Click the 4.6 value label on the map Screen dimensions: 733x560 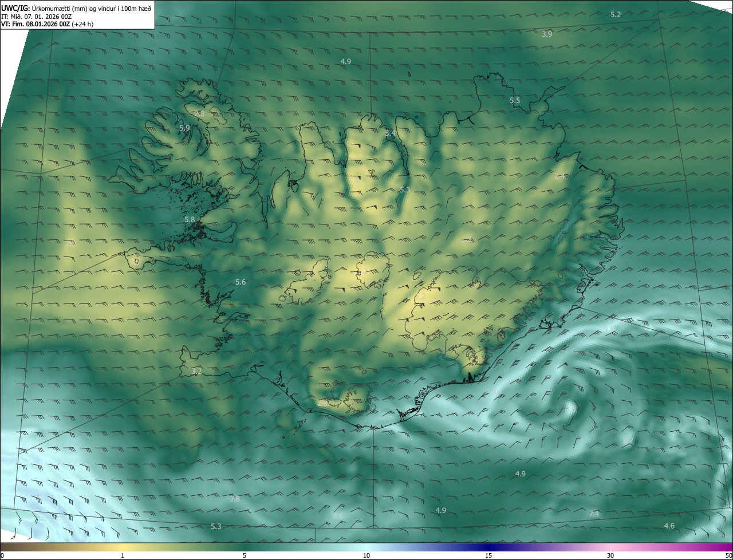pos(669,526)
